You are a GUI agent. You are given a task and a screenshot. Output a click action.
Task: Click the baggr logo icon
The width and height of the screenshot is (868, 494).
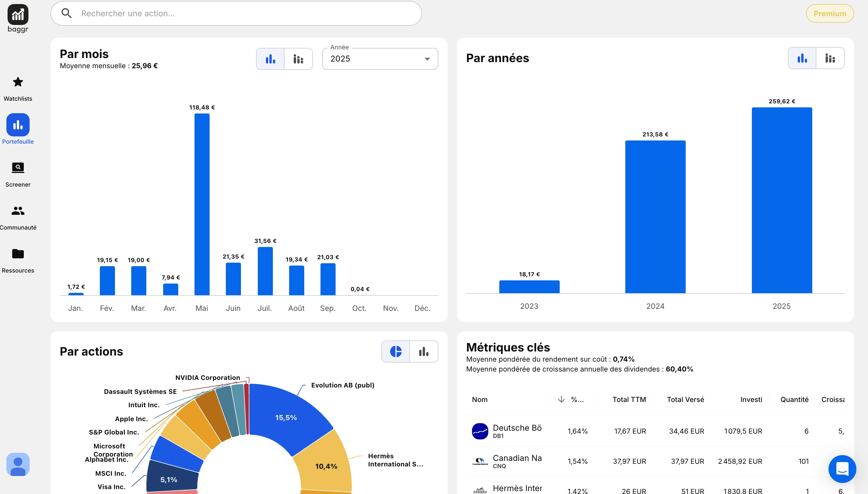pyautogui.click(x=18, y=15)
